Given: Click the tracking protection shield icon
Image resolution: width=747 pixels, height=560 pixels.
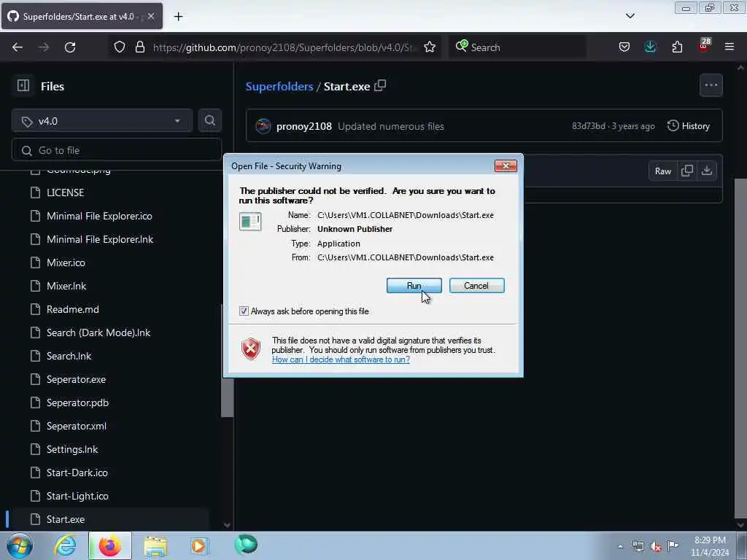Looking at the screenshot, I should click(x=120, y=47).
